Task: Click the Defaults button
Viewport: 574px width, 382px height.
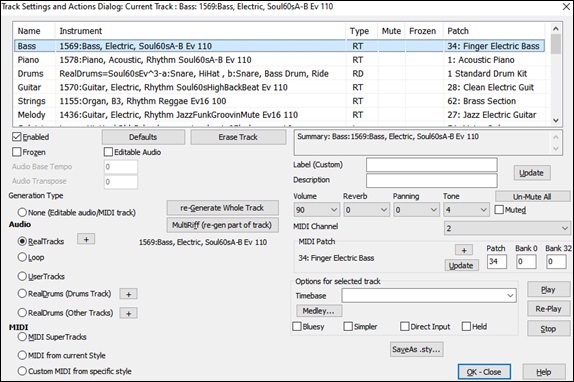Action: tap(143, 137)
